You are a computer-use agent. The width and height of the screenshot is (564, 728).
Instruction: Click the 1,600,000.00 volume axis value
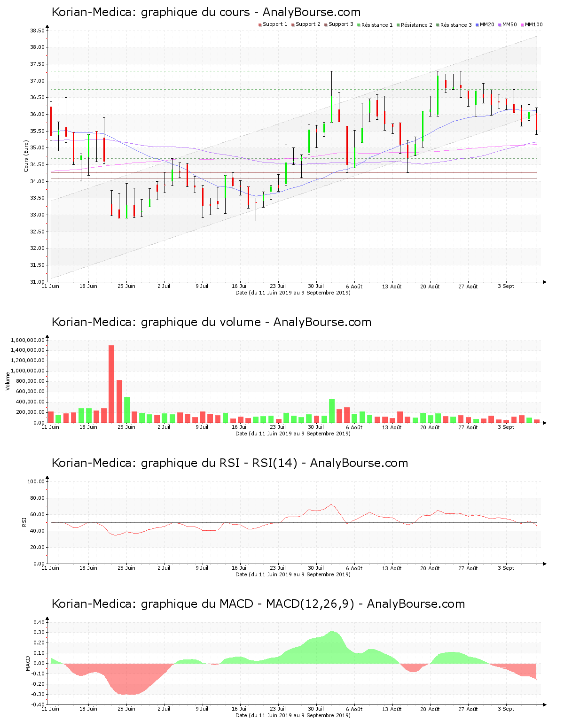pos(27,340)
